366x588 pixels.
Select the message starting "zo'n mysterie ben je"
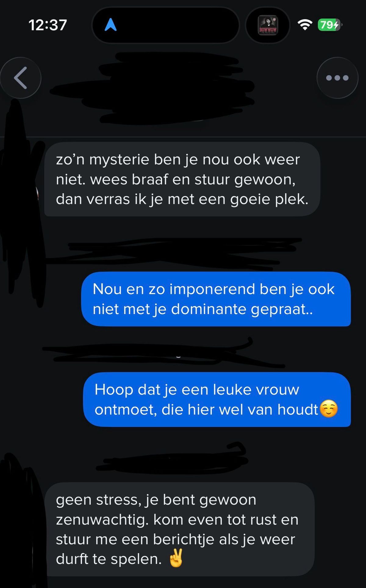pyautogui.click(x=182, y=179)
